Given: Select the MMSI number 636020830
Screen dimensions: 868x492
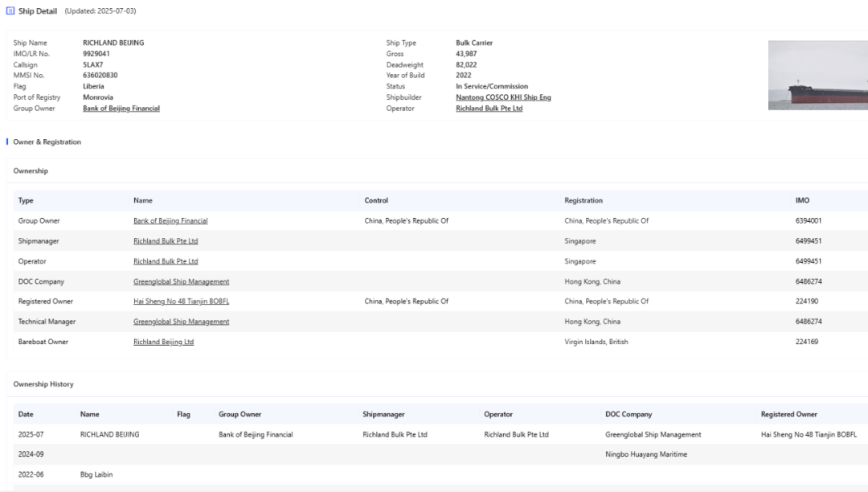Looking at the screenshot, I should 100,76.
